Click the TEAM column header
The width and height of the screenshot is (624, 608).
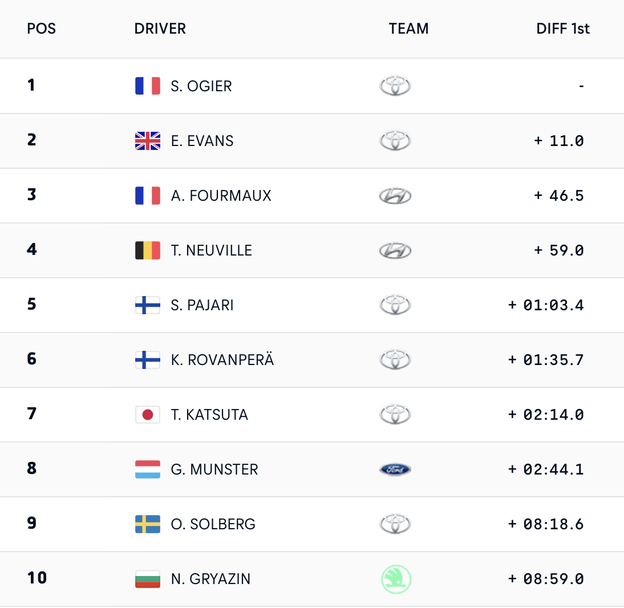pyautogui.click(x=408, y=29)
